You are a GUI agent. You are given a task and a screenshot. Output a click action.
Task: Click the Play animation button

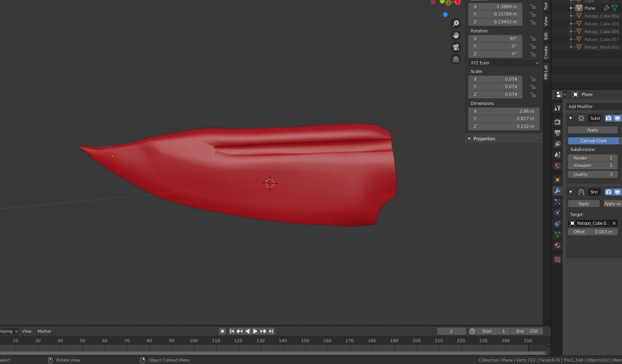click(255, 331)
